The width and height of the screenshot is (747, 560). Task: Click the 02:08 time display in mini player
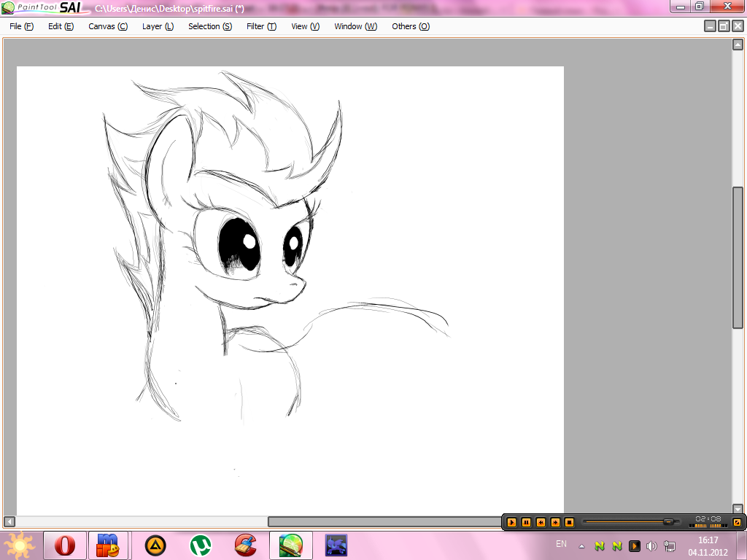tap(708, 519)
